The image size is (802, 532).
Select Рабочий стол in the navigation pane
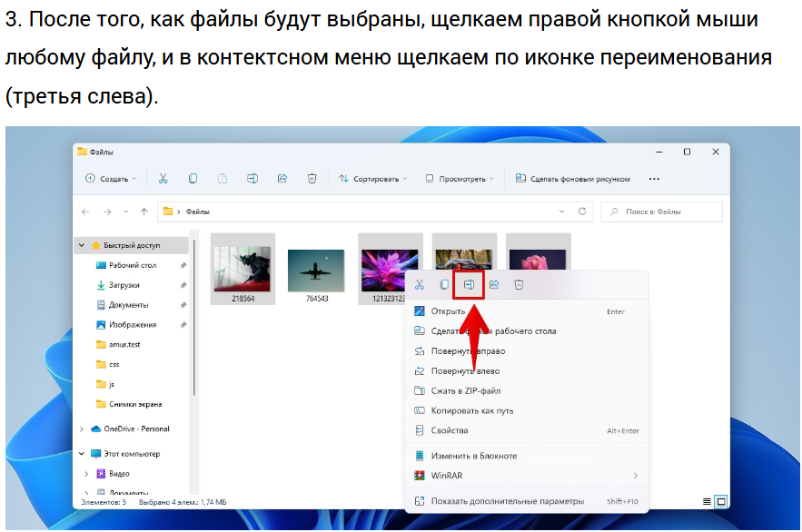click(133, 265)
